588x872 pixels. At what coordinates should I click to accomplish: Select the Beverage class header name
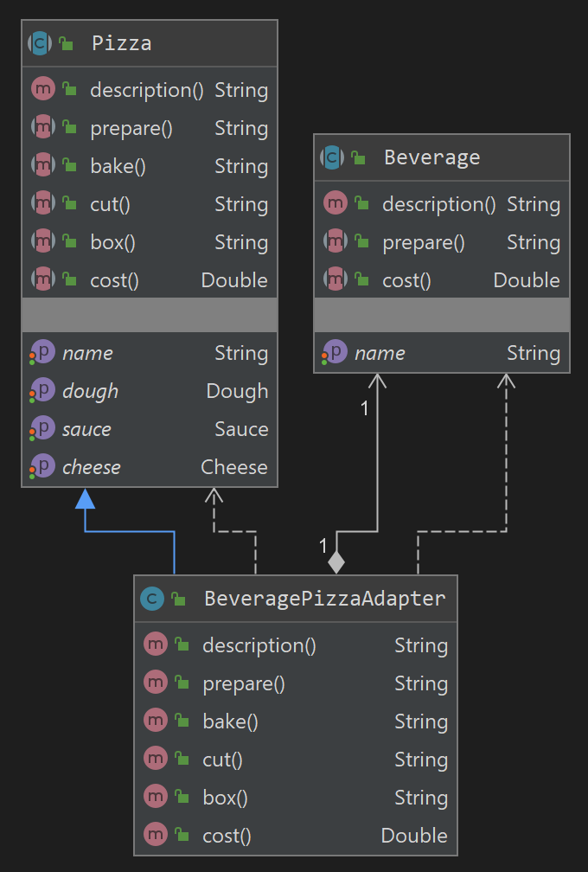tap(431, 157)
